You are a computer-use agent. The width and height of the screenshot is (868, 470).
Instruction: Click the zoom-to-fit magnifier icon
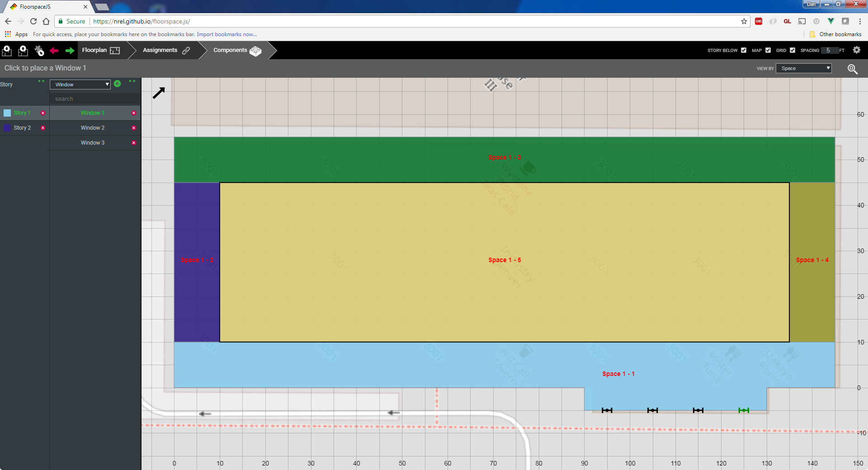(852, 69)
